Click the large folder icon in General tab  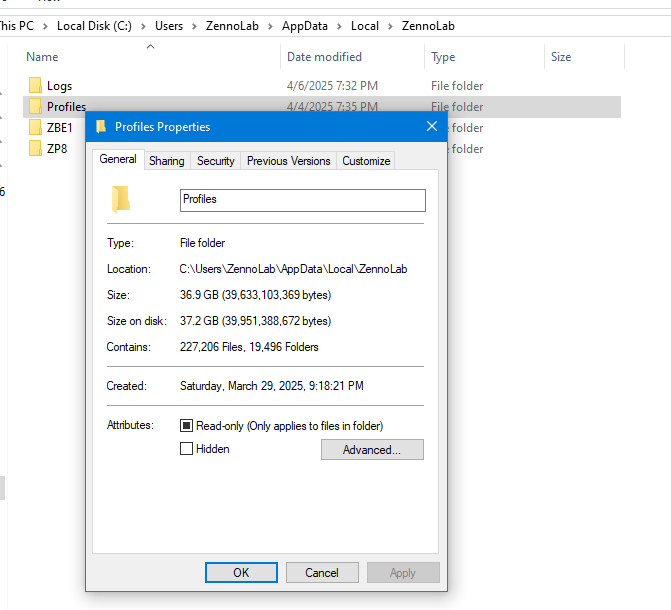point(121,199)
